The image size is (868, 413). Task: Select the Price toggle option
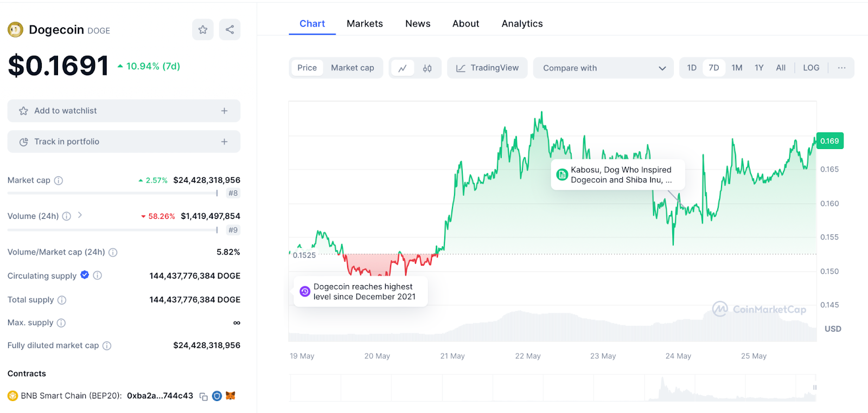tap(307, 68)
